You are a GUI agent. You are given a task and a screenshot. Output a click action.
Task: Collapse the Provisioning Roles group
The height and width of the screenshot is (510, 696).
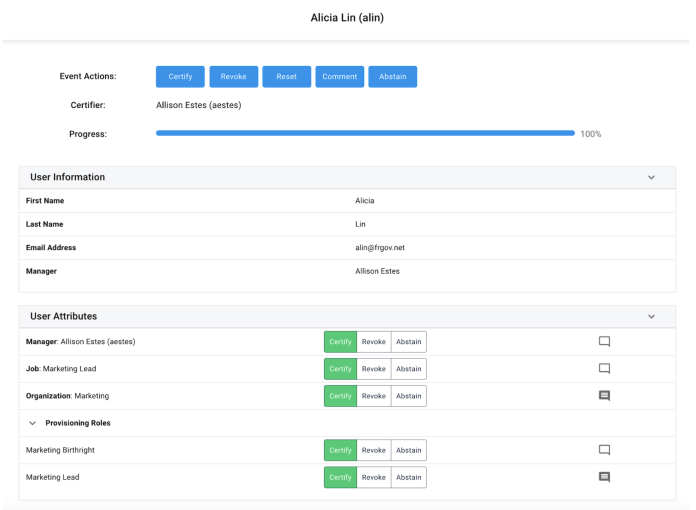click(32, 423)
